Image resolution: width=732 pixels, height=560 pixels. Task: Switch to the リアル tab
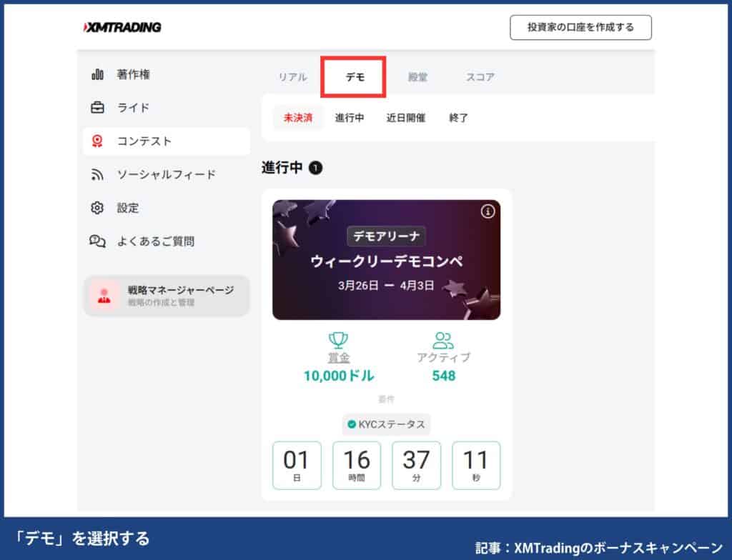[x=292, y=77]
